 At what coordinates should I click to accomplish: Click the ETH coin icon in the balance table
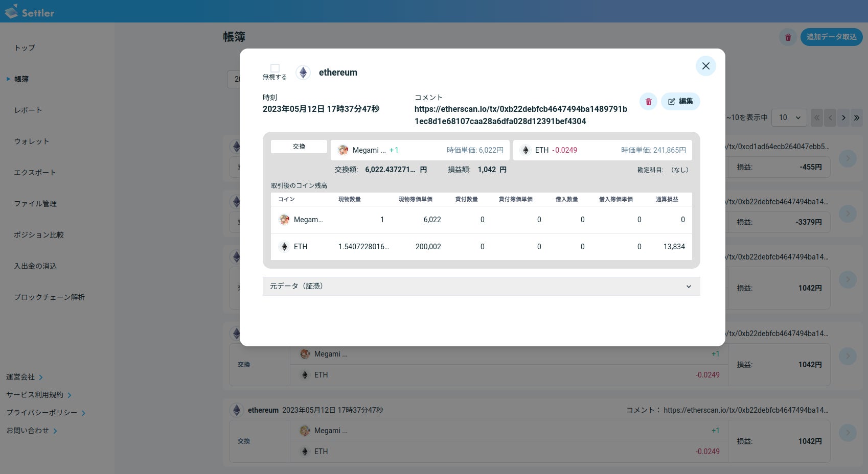(284, 247)
